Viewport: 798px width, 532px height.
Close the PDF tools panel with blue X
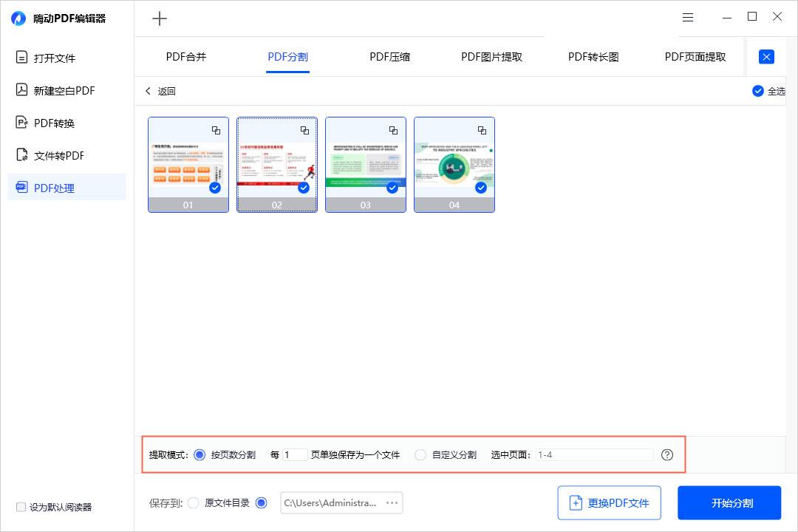pyautogui.click(x=766, y=56)
